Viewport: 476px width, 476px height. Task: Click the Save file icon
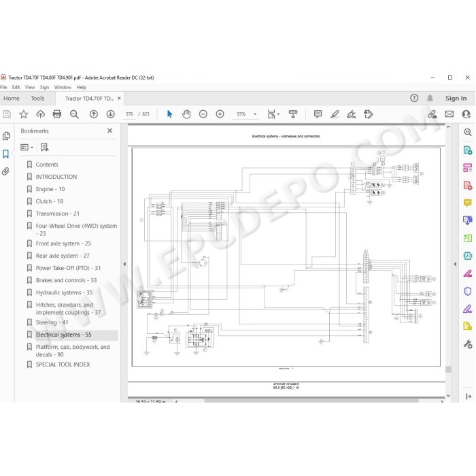(7, 114)
